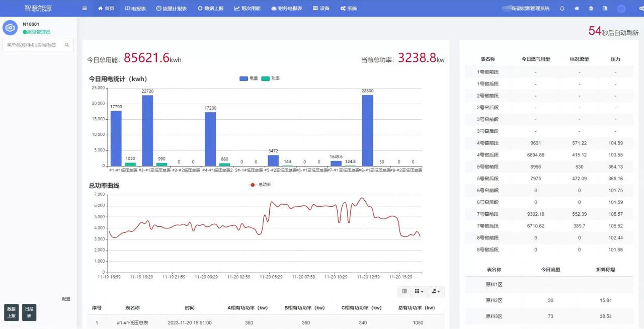
Task: Open 财务电报表 menu item
Action: [x=287, y=9]
